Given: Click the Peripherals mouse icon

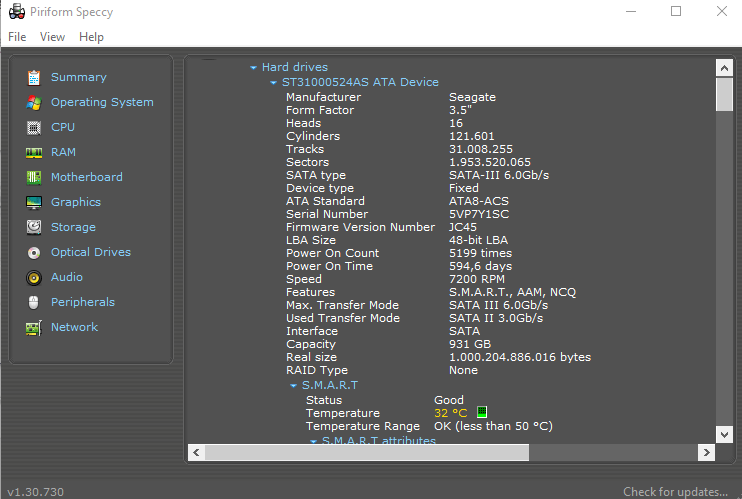Looking at the screenshot, I should pyautogui.click(x=34, y=303).
